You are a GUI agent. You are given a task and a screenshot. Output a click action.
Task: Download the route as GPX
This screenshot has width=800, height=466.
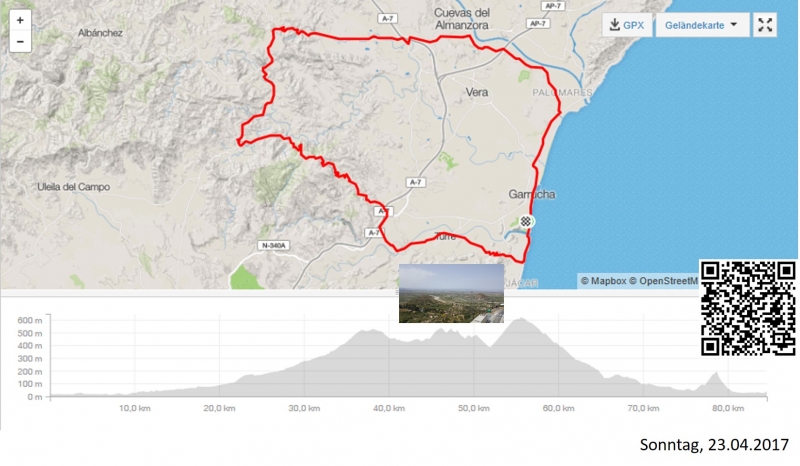click(x=627, y=25)
